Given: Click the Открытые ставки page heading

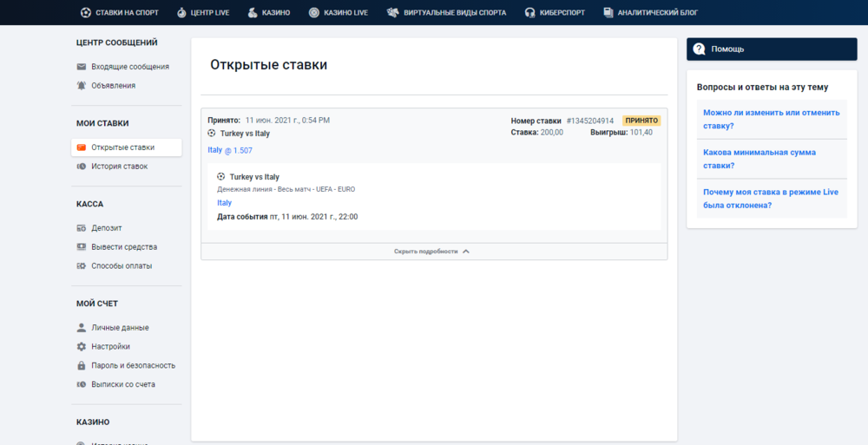Looking at the screenshot, I should (x=268, y=65).
